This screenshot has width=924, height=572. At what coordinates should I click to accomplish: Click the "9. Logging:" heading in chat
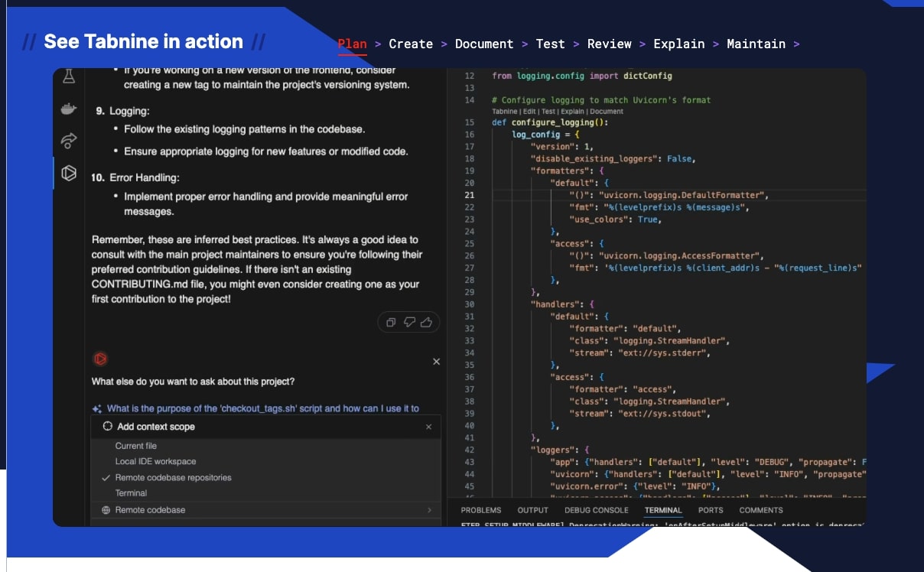[122, 111]
